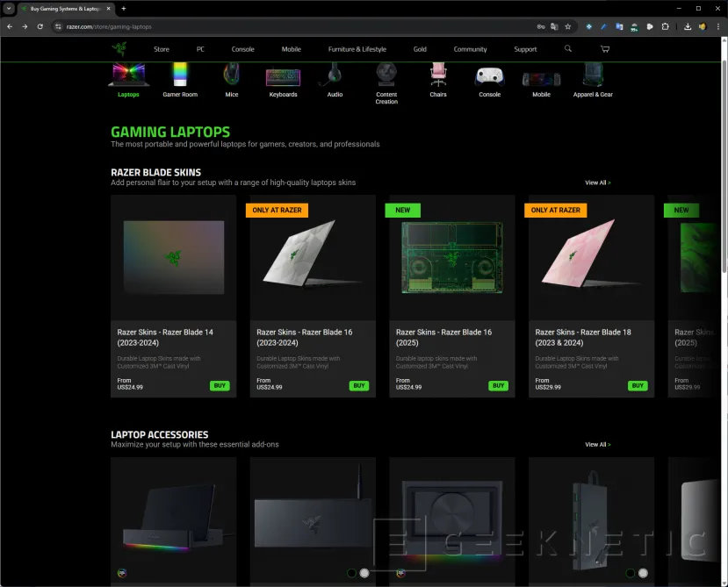The height and width of the screenshot is (587, 728).
Task: Open the cooling pad accessory thumbnail
Action: tap(452, 519)
